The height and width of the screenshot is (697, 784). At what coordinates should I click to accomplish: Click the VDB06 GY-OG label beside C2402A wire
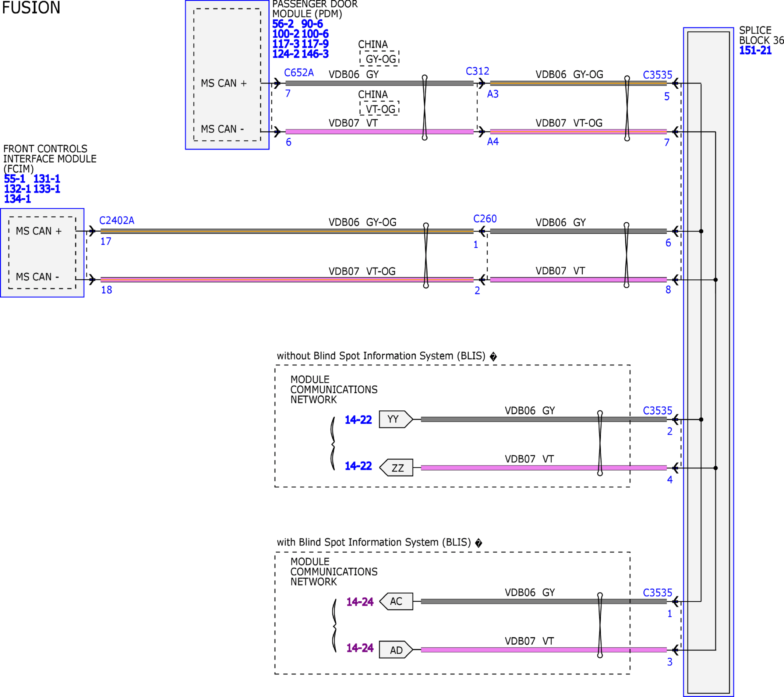coord(363,223)
